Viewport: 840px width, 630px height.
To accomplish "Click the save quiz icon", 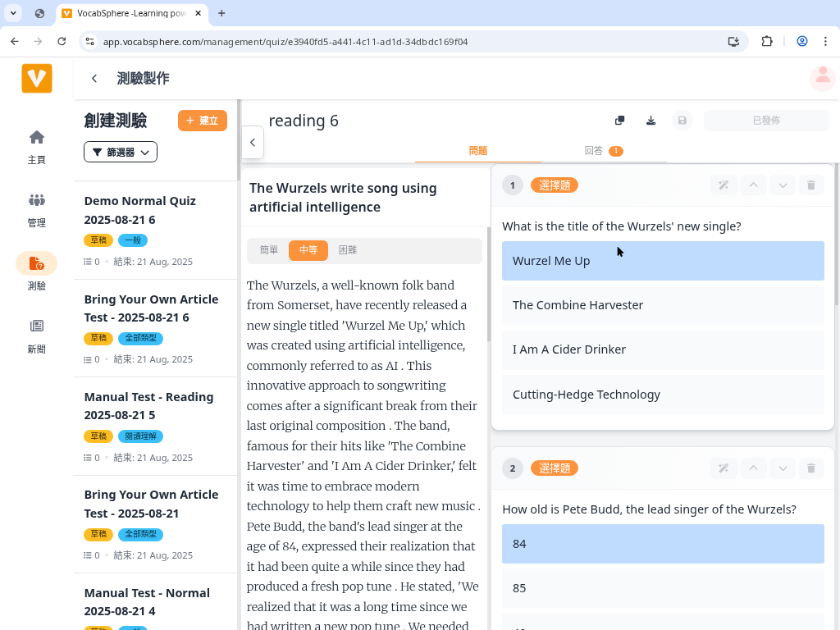I will point(682,120).
